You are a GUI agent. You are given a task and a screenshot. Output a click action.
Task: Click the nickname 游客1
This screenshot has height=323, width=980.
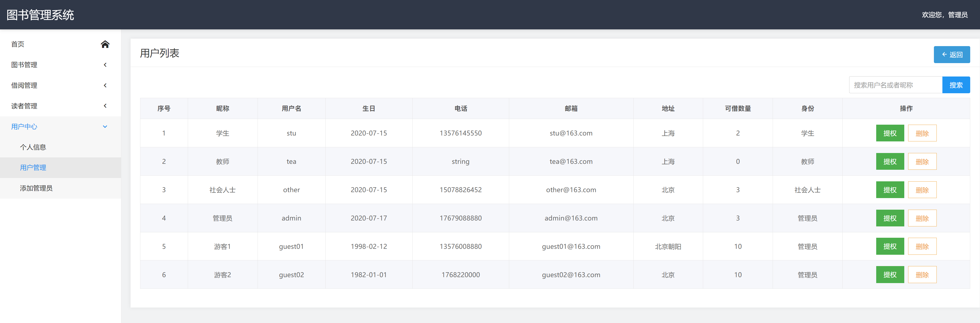(x=223, y=246)
